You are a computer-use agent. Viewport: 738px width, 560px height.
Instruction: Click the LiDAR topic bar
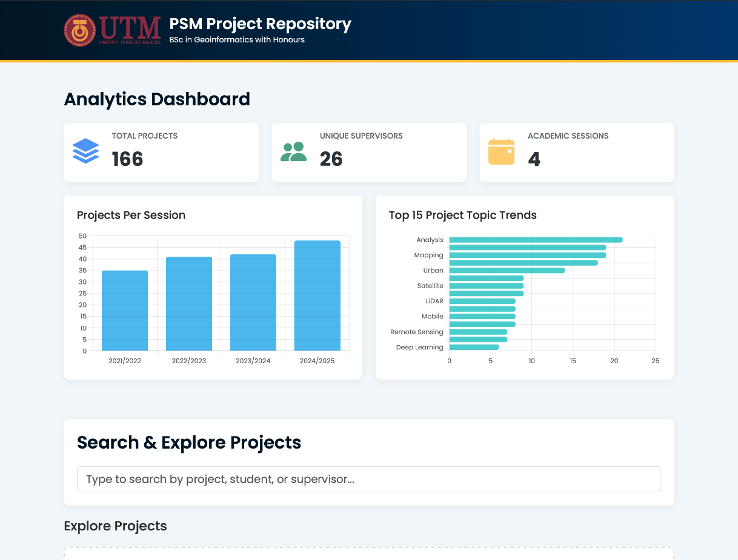[x=482, y=301]
